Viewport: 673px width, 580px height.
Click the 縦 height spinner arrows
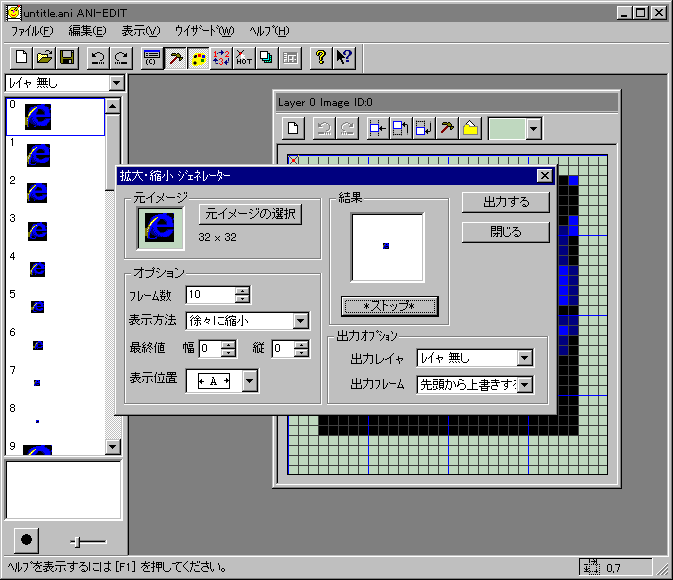coord(301,349)
